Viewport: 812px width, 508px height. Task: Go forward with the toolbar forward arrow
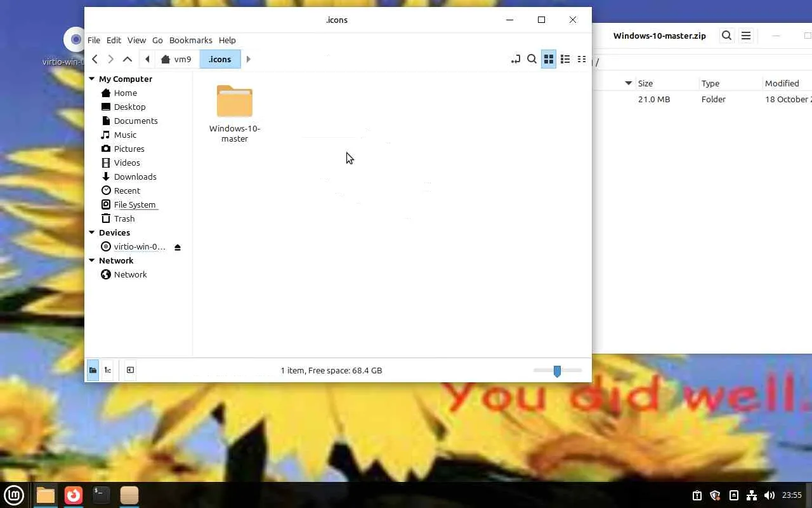[111, 59]
